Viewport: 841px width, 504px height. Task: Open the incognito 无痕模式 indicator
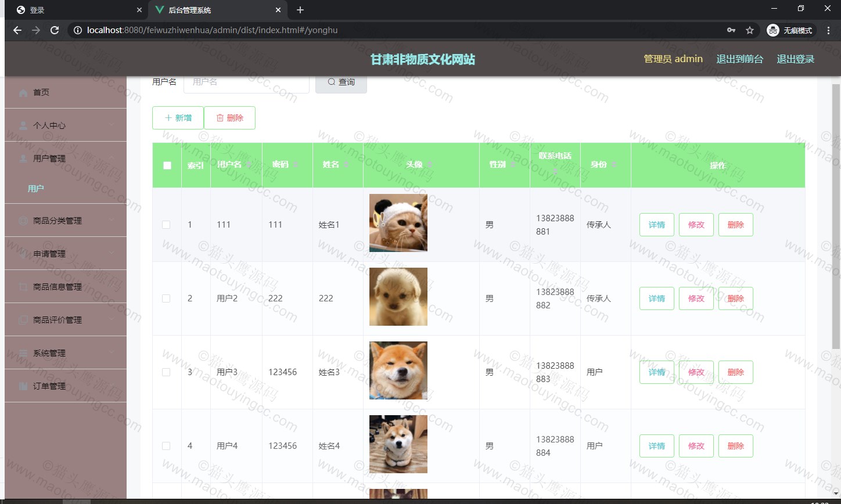pyautogui.click(x=790, y=30)
